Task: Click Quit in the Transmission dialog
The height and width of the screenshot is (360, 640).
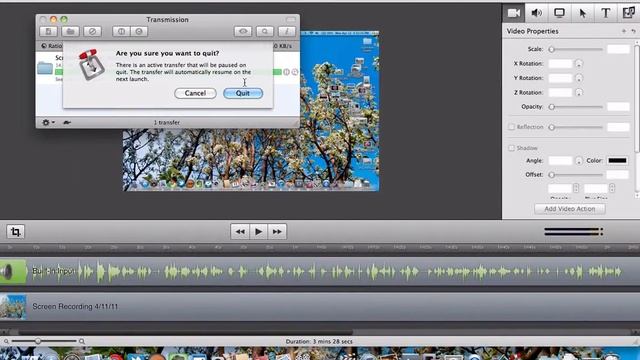Action: [243, 93]
